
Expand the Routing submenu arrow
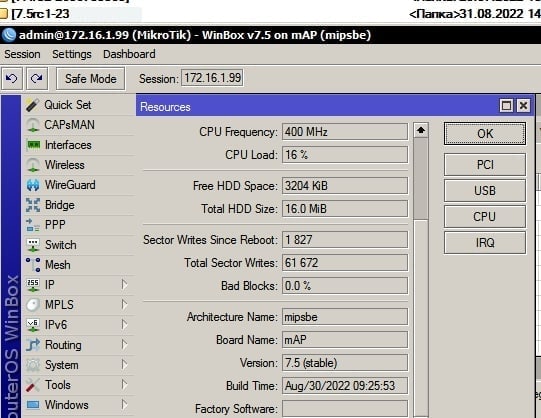tap(125, 345)
